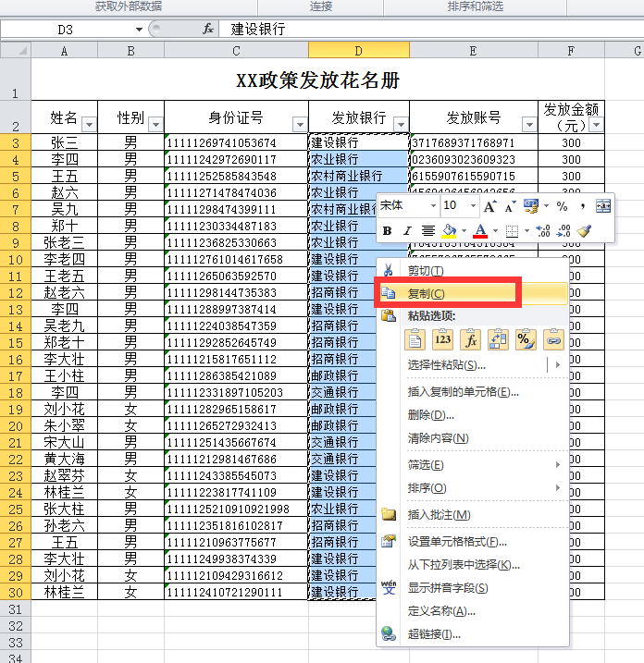Image resolution: width=644 pixels, height=663 pixels.
Task: Click the merge and center icon
Action: (x=603, y=206)
